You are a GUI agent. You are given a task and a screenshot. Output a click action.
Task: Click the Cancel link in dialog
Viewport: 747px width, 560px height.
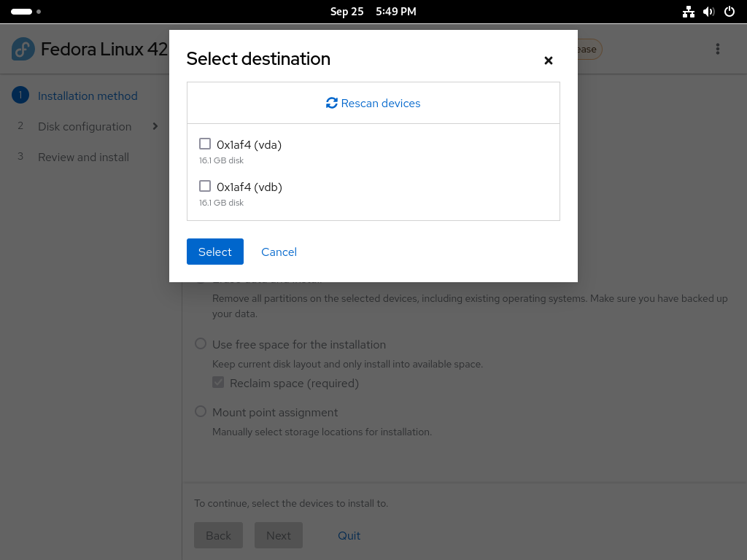click(279, 252)
